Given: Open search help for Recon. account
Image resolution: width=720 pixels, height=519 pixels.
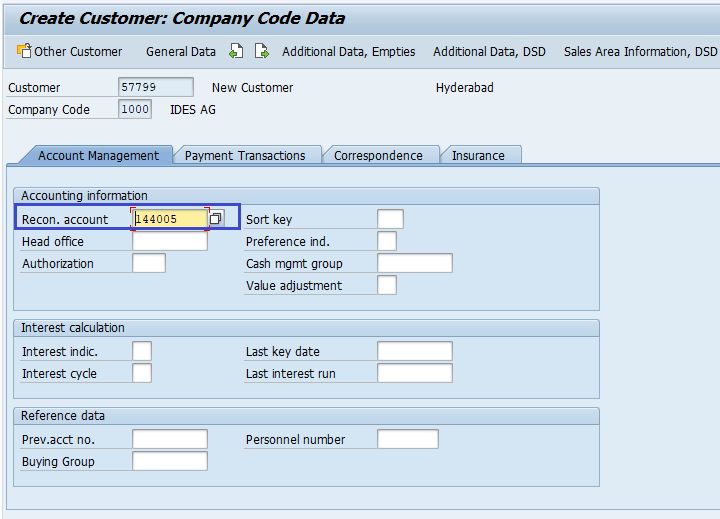Looking at the screenshot, I should (216, 219).
